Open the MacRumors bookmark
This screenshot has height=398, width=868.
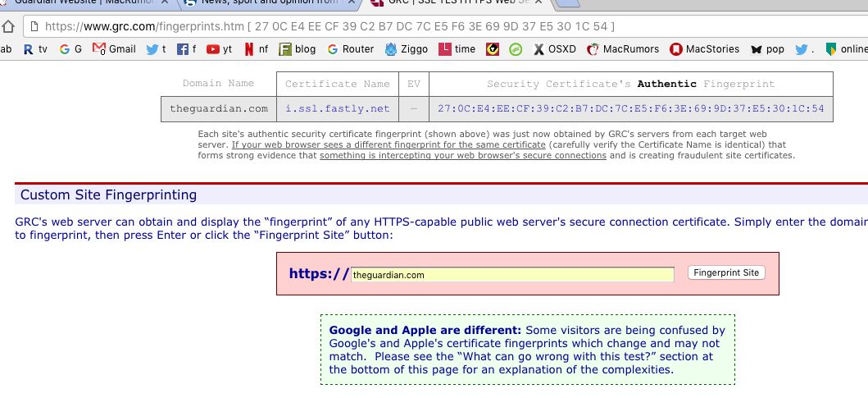point(623,49)
